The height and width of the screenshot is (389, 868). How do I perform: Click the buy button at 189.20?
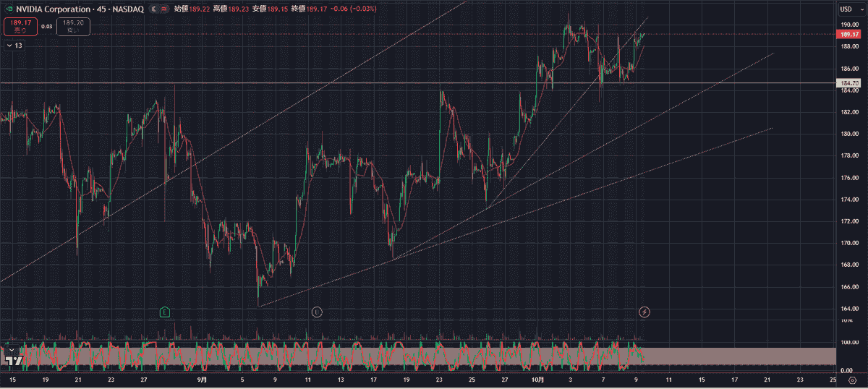tap(73, 27)
